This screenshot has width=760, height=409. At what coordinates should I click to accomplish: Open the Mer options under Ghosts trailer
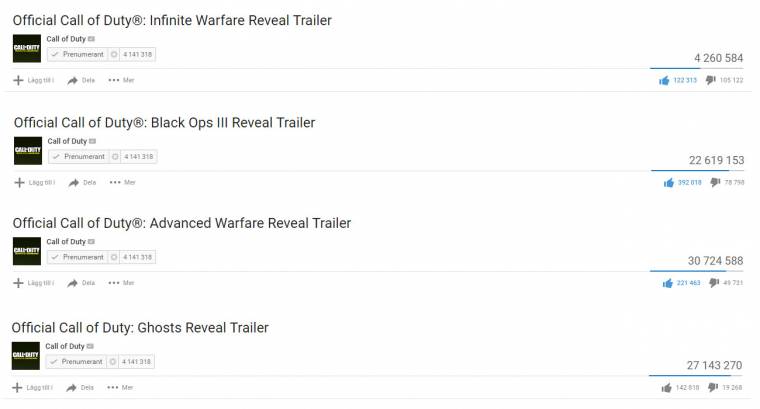[x=120, y=388]
